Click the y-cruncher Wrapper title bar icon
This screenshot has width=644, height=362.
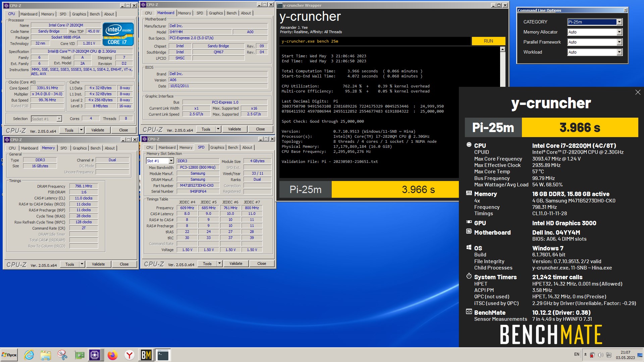[x=280, y=5]
